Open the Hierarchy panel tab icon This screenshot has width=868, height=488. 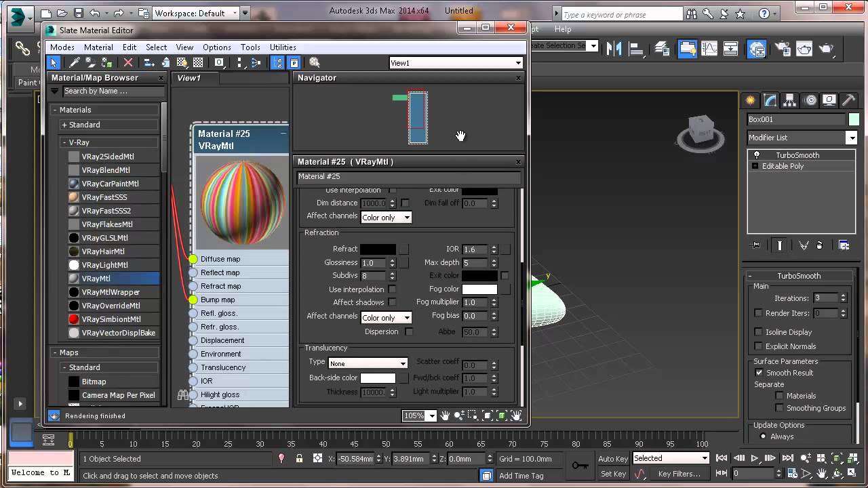[x=790, y=100]
